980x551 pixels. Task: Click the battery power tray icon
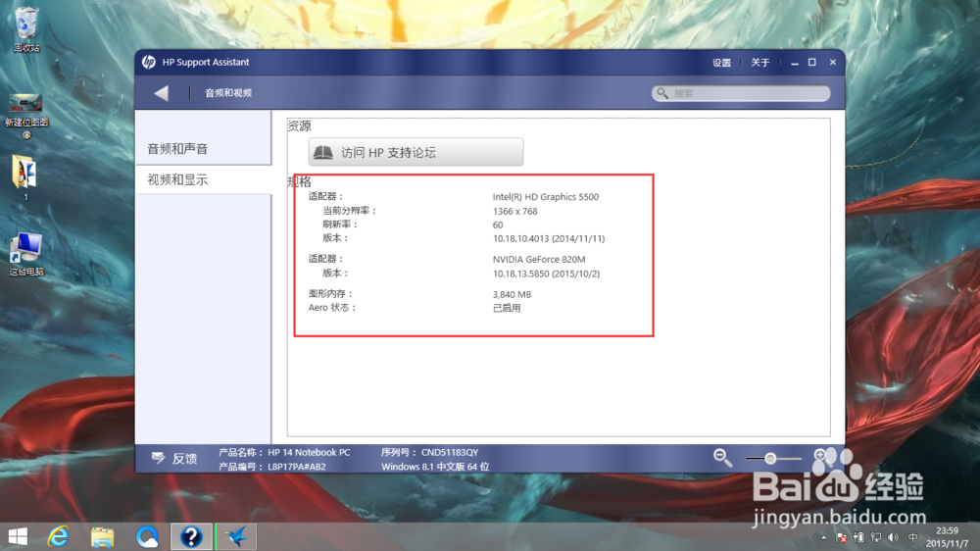pyautogui.click(x=858, y=538)
